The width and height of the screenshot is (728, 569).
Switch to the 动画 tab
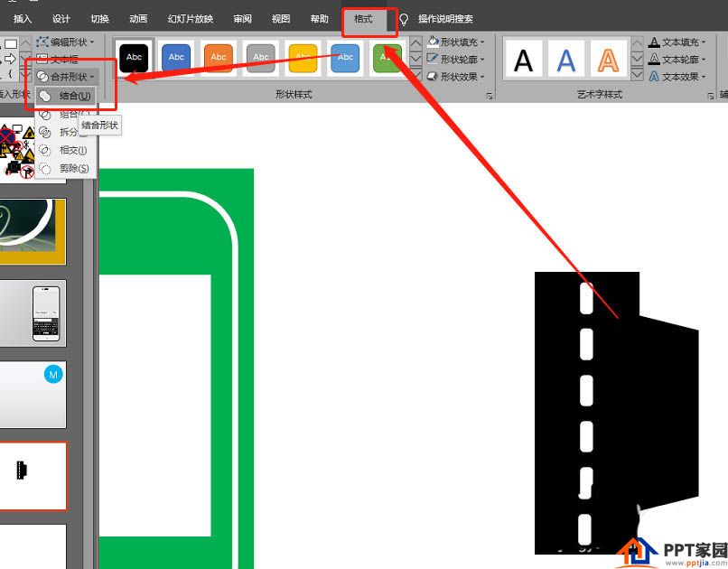tap(138, 19)
